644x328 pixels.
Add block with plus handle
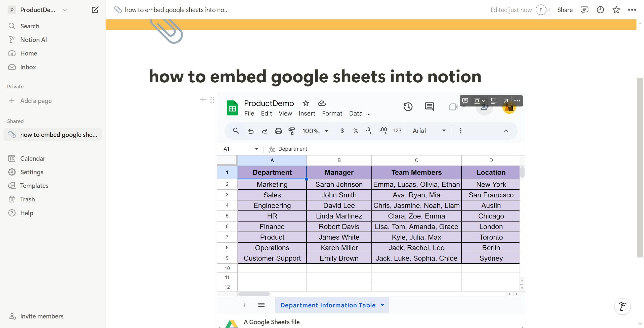(203, 100)
